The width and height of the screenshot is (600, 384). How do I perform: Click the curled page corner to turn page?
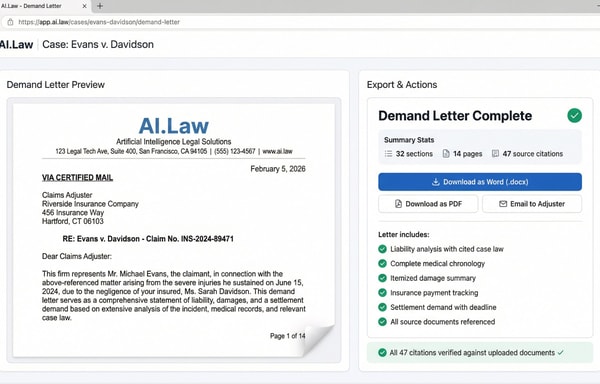tap(319, 340)
